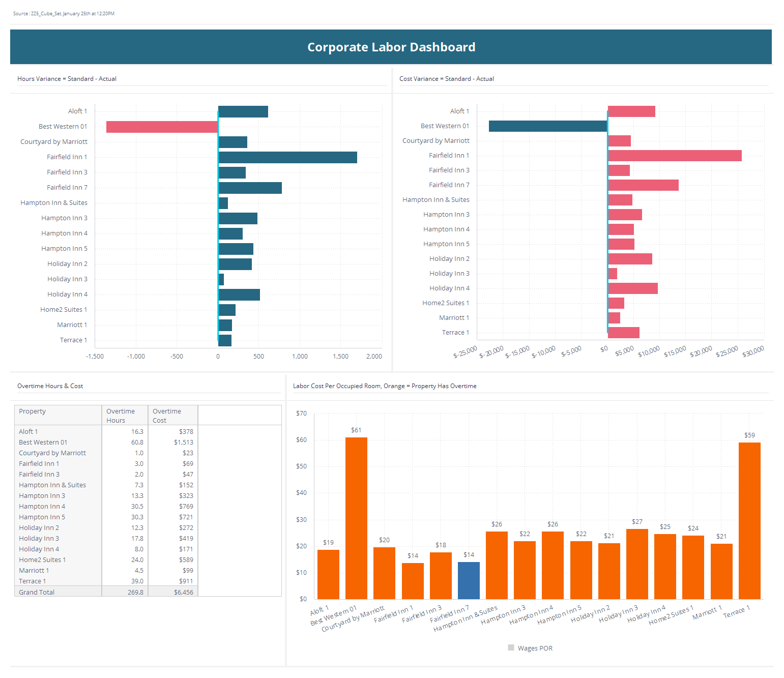Select the Aloft 1 bar in Hours Variance
Image resolution: width=784 pixels, height=678 pixels.
point(243,111)
